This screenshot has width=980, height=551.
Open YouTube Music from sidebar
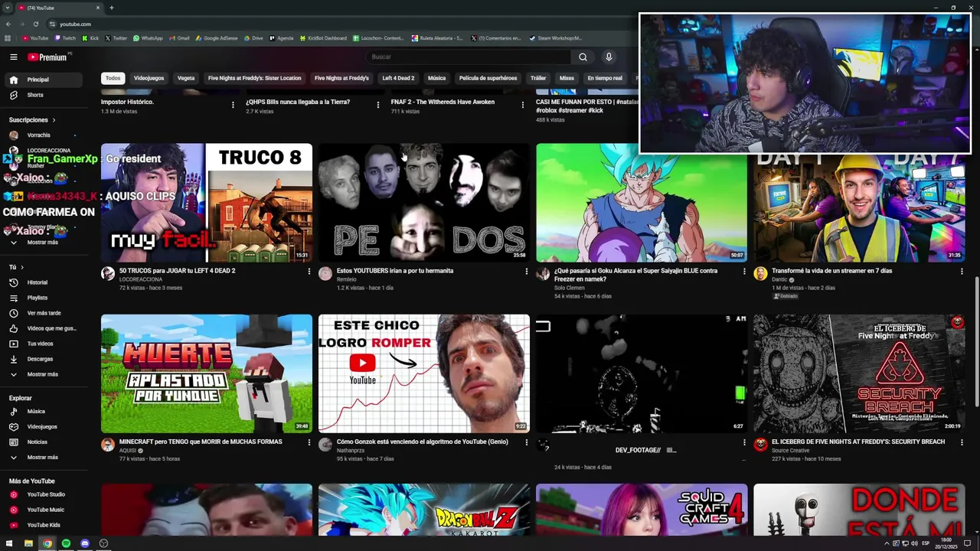45,510
